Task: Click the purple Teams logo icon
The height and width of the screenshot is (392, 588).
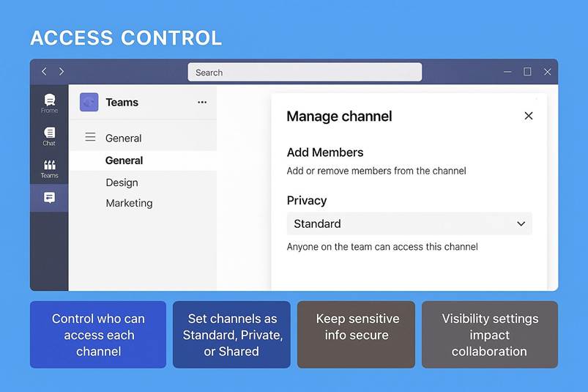Action: [x=89, y=103]
